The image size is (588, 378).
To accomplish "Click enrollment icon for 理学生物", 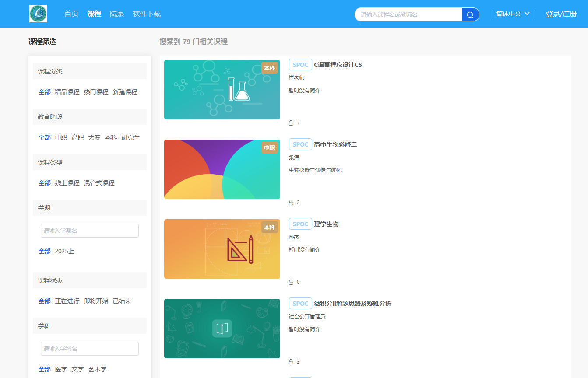I will [x=291, y=282].
